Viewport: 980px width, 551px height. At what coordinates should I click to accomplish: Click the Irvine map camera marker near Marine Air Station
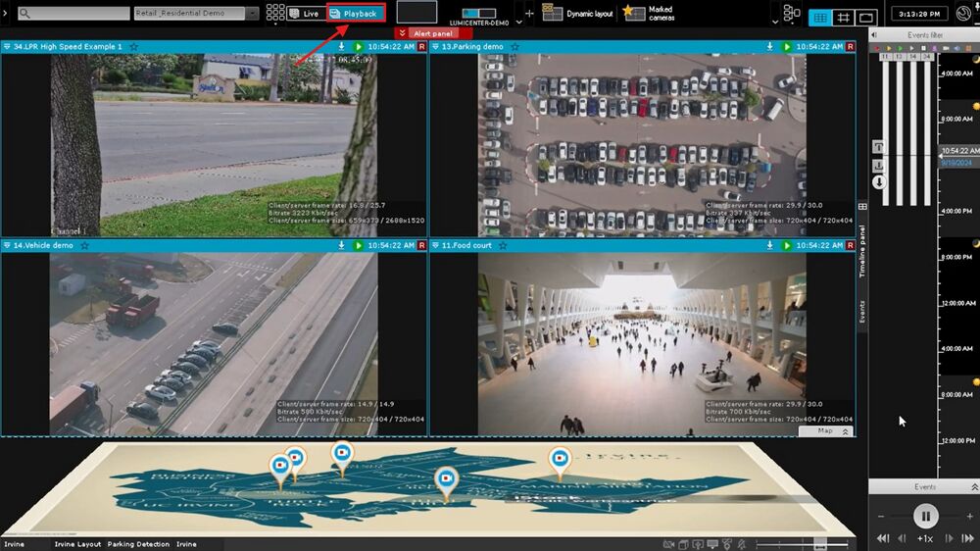tap(560, 460)
